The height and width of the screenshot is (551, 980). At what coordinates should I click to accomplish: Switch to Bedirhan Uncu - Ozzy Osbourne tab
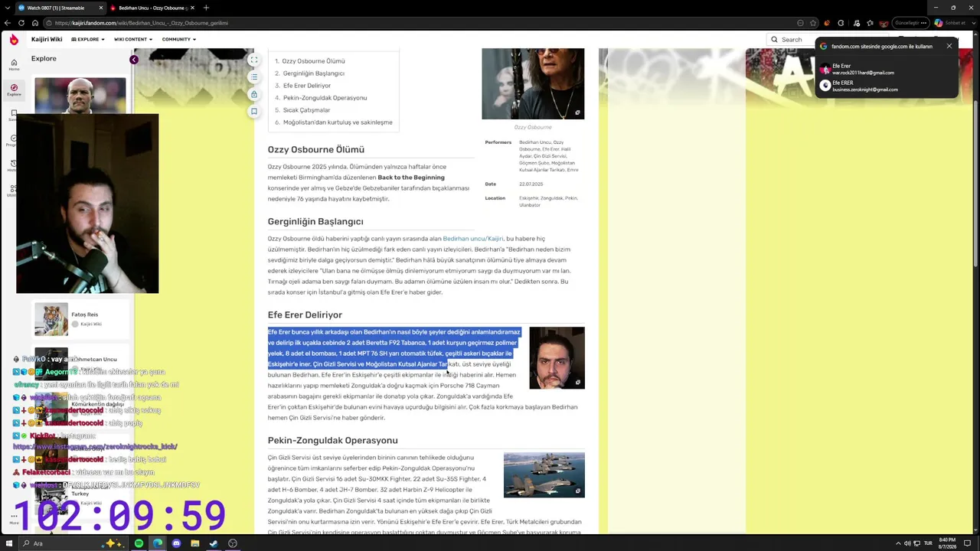point(152,8)
